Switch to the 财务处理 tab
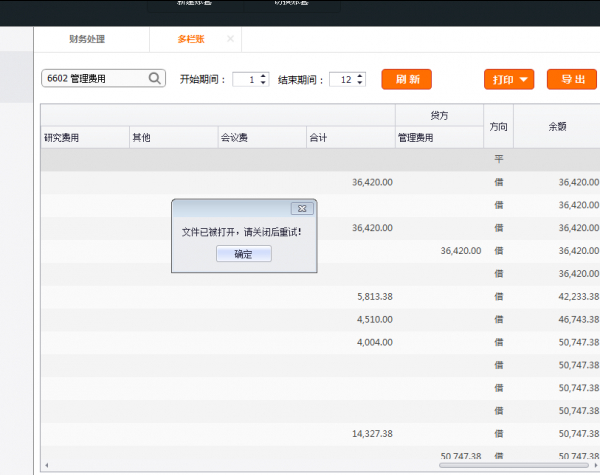Screen dimensions: 600x475 click(87, 40)
